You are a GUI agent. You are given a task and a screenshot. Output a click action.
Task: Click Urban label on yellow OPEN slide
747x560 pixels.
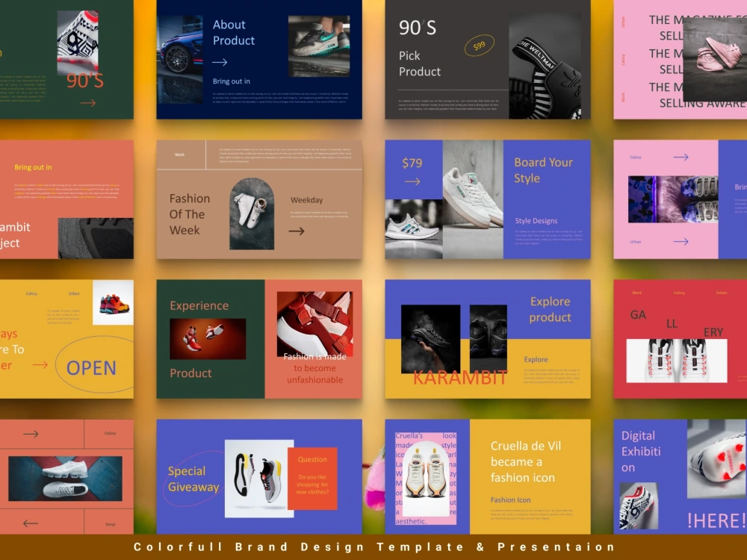tap(74, 293)
